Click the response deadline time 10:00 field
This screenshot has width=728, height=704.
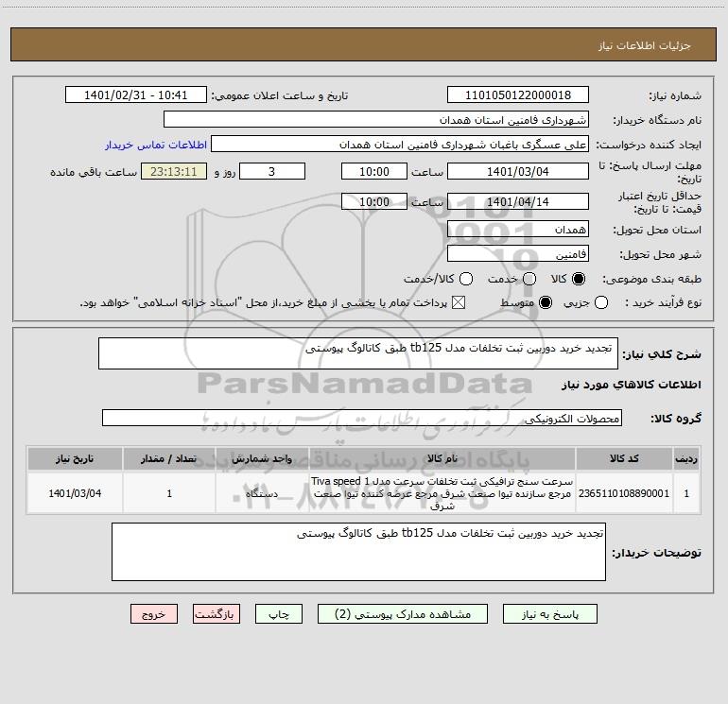coord(374,171)
